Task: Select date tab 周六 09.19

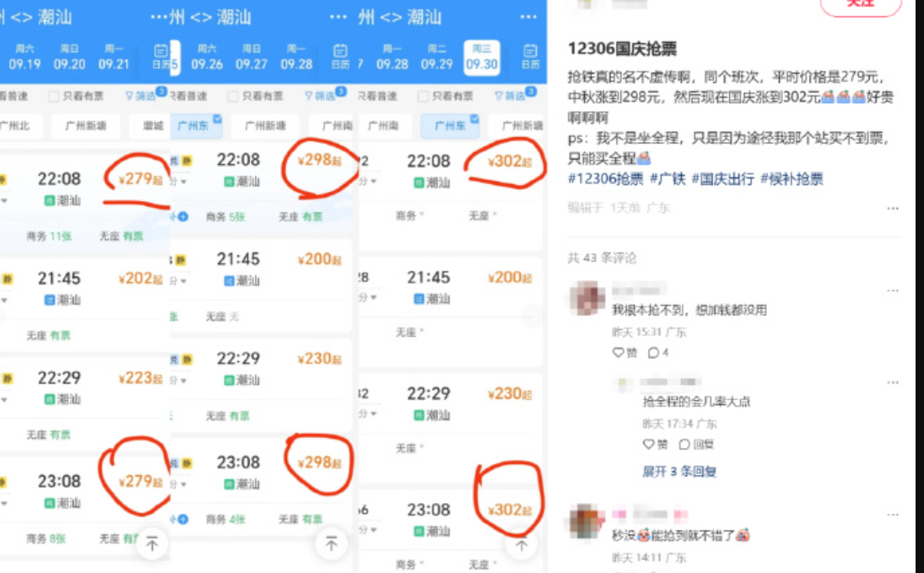Action: pos(25,57)
